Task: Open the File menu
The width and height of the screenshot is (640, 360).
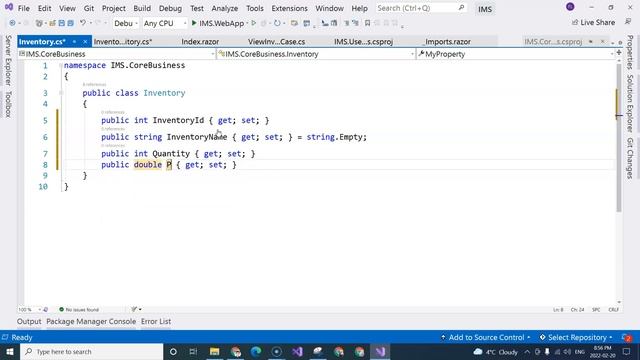Action: click(24, 8)
